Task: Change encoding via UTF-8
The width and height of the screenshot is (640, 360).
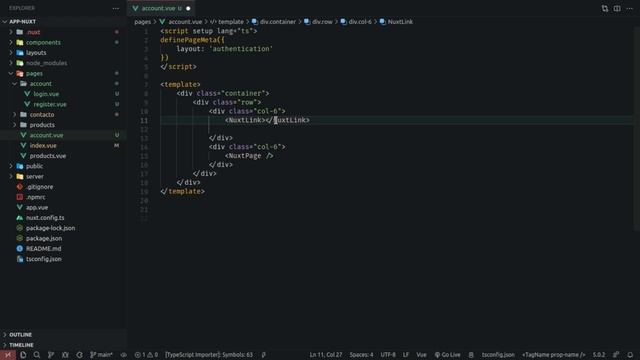Action: click(388, 355)
